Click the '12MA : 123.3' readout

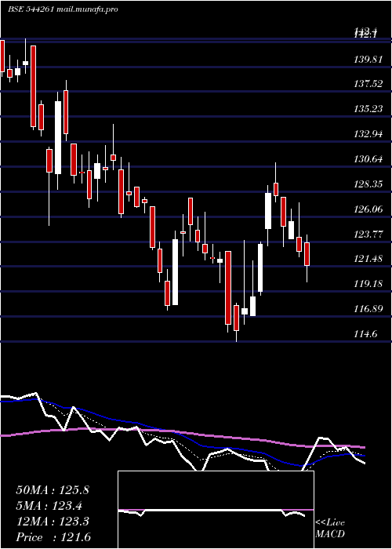(53, 522)
